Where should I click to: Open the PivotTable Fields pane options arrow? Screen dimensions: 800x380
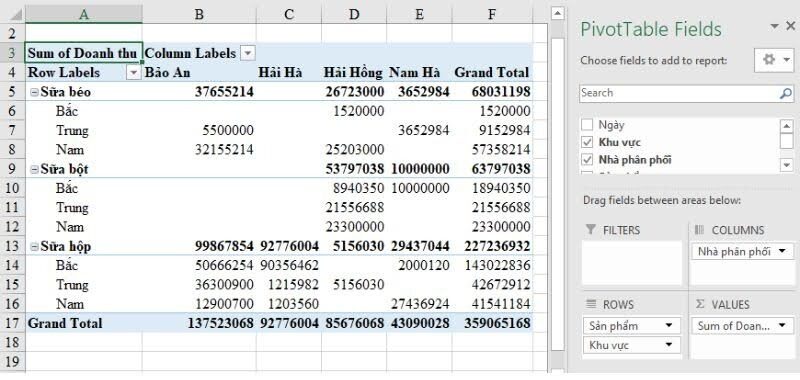tap(774, 26)
